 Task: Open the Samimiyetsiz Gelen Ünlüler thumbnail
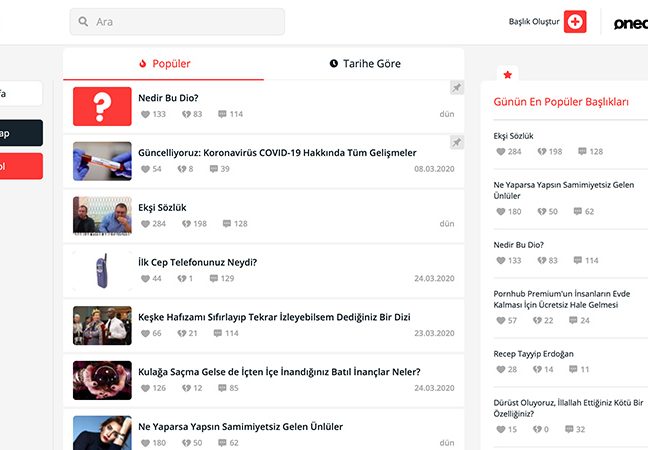(102, 433)
